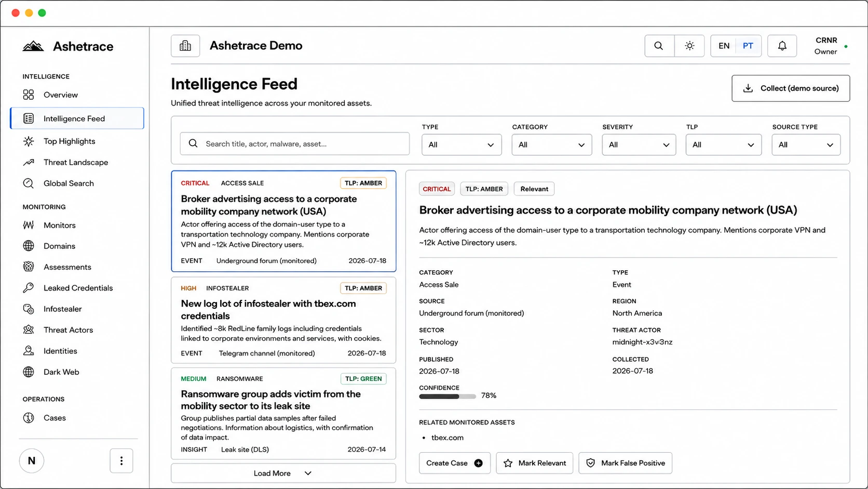868x489 pixels.
Task: Click the Ashetrace mountain logo icon
Action: tap(33, 46)
